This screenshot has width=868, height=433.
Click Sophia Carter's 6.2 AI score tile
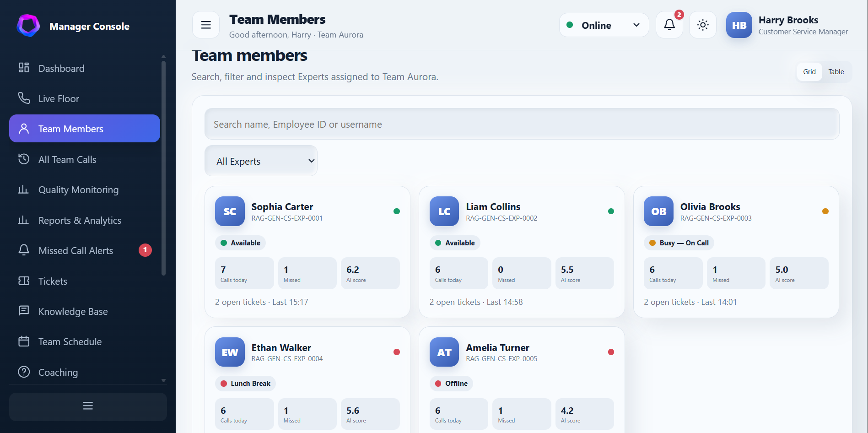tap(370, 273)
